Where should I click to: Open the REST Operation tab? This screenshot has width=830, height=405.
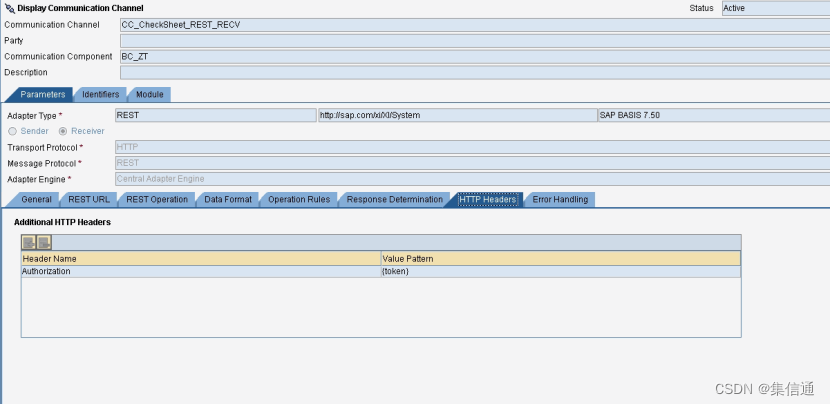coord(157,200)
